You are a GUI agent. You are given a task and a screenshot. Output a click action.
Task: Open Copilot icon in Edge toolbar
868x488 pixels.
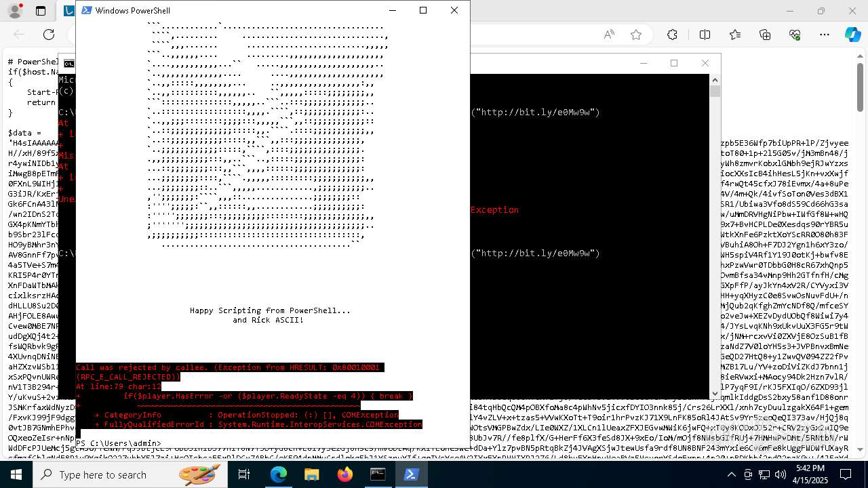(852, 35)
